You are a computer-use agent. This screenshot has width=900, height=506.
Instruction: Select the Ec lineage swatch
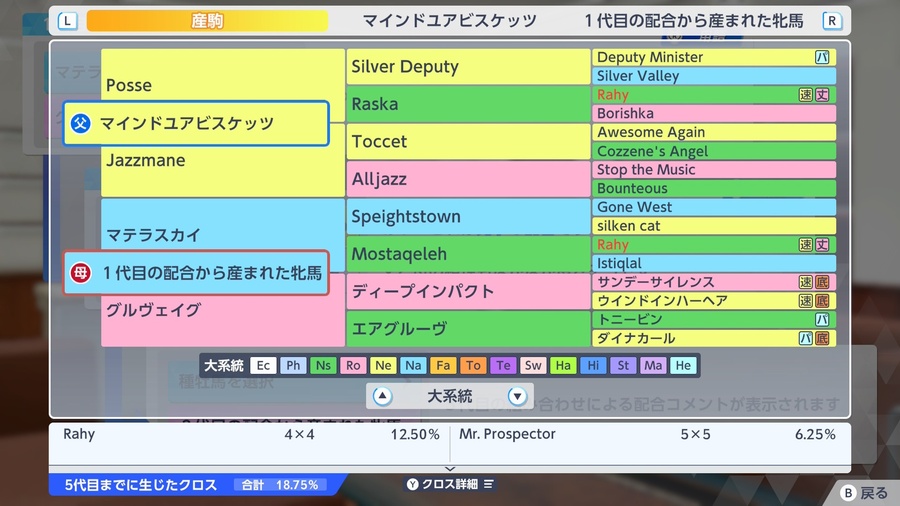(263, 365)
